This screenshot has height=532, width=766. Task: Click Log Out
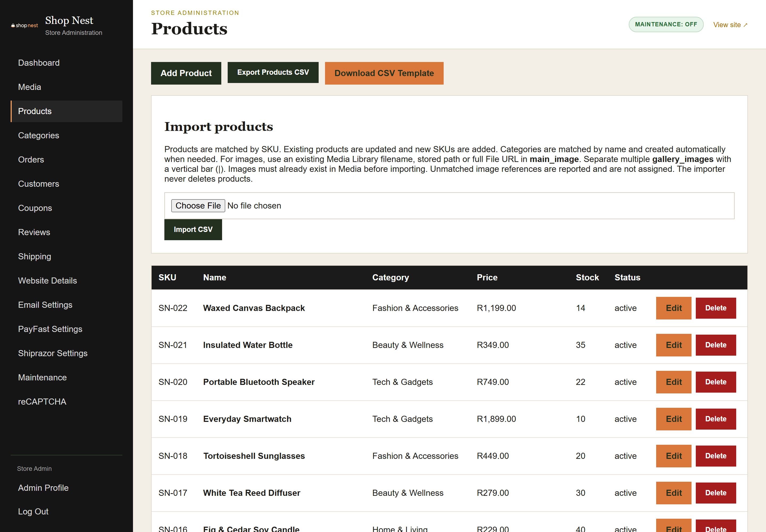(x=66, y=511)
